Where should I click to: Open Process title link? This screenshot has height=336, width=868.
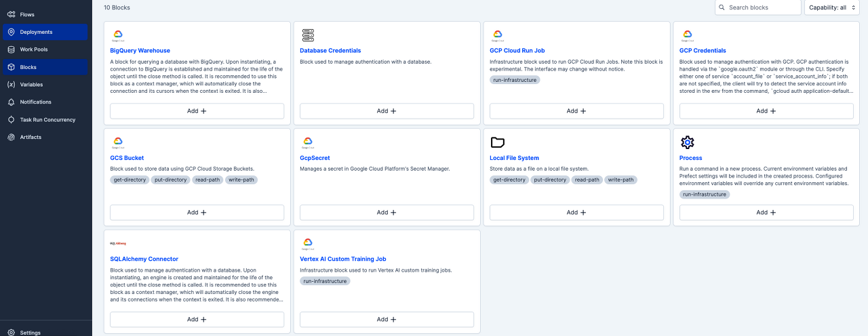[690, 158]
